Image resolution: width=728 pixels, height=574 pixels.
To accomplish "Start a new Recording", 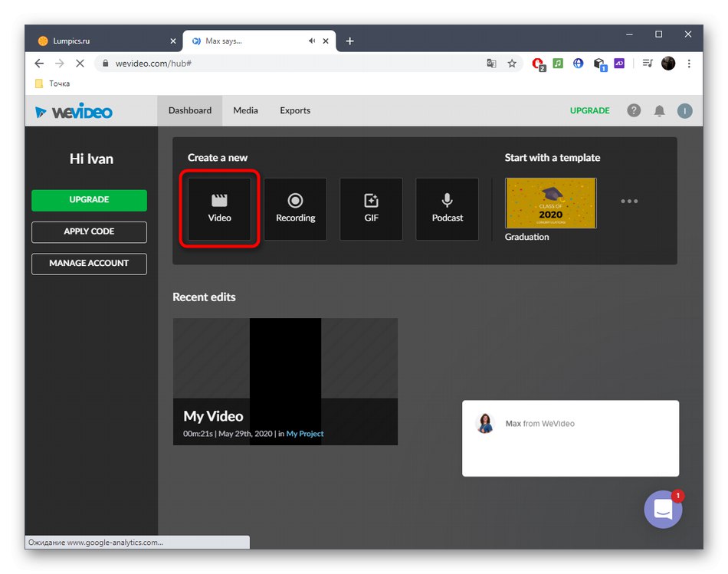I will (x=295, y=208).
